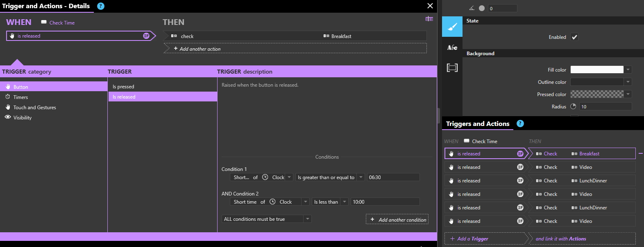Open the layout frame properties tab
Viewport: 644px width, 247px height.
(452, 67)
